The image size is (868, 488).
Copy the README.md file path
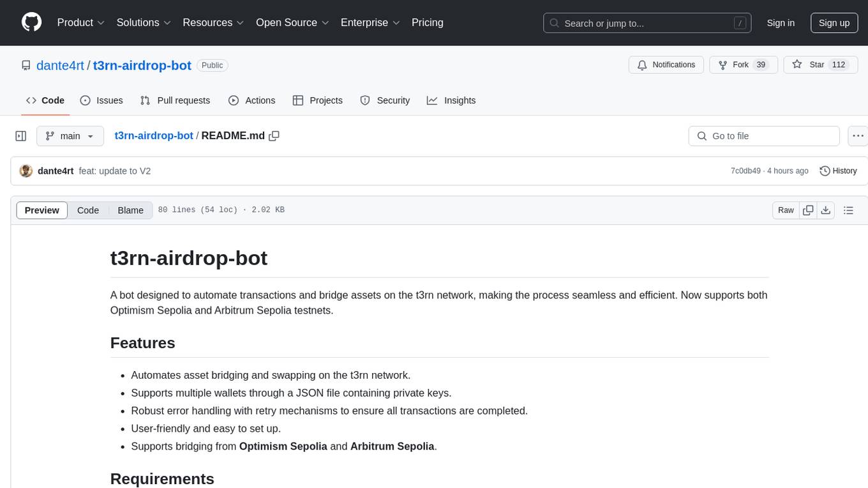[274, 135]
